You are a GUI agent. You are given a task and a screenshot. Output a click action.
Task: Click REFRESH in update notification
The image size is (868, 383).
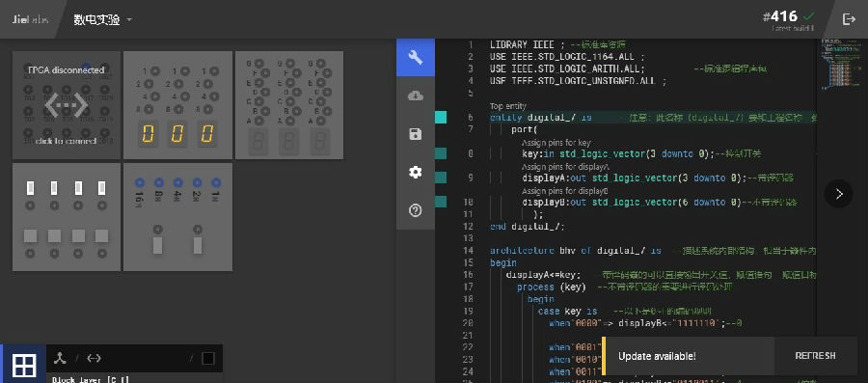[x=815, y=356]
